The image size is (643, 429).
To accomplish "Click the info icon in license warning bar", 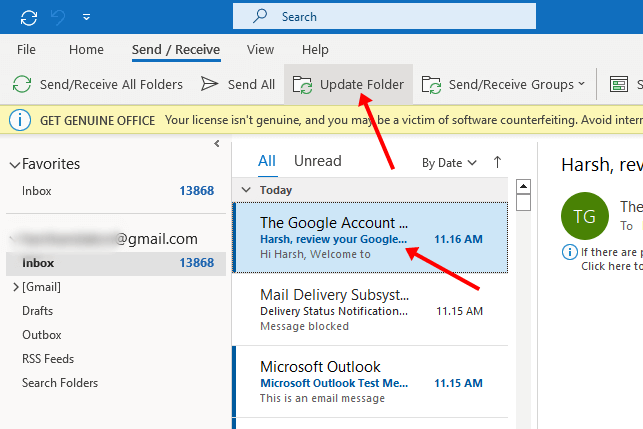I will (19, 120).
